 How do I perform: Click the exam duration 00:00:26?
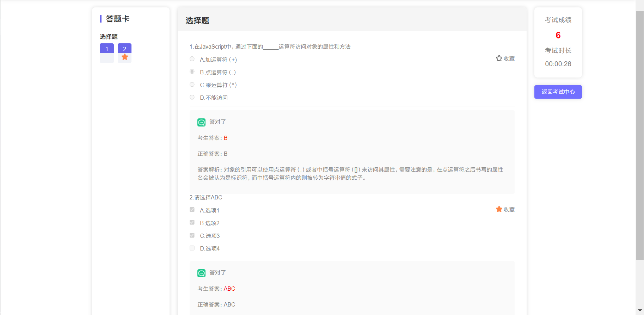tap(558, 64)
